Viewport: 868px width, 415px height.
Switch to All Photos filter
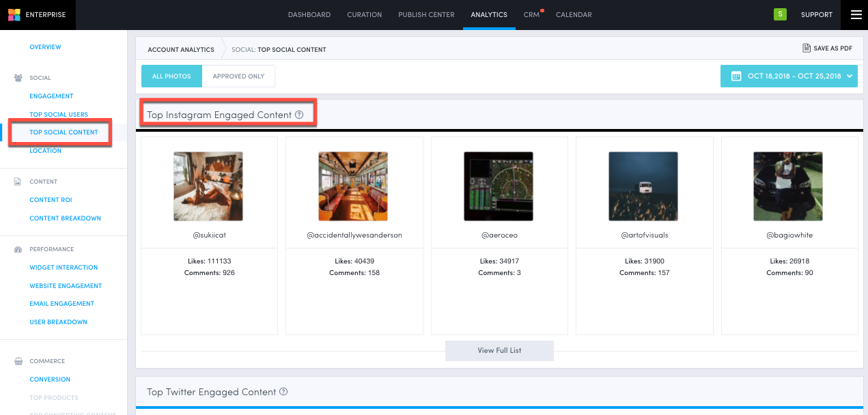click(x=171, y=76)
